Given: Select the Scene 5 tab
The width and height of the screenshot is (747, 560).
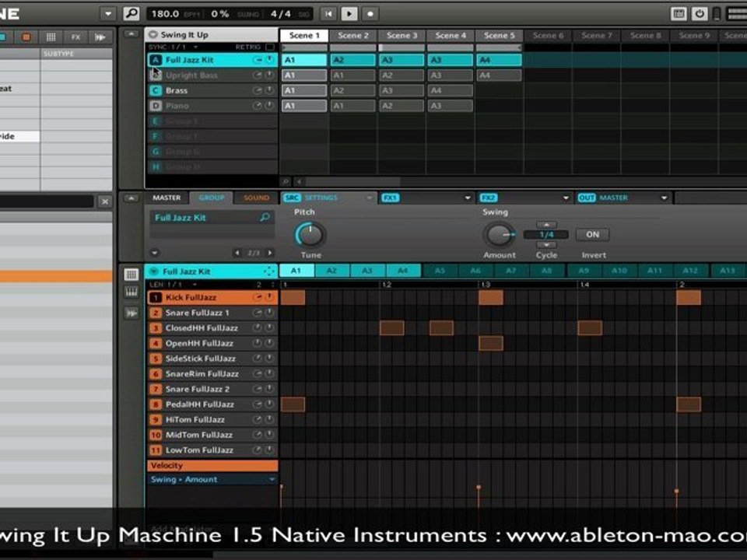Looking at the screenshot, I should coord(499,35).
